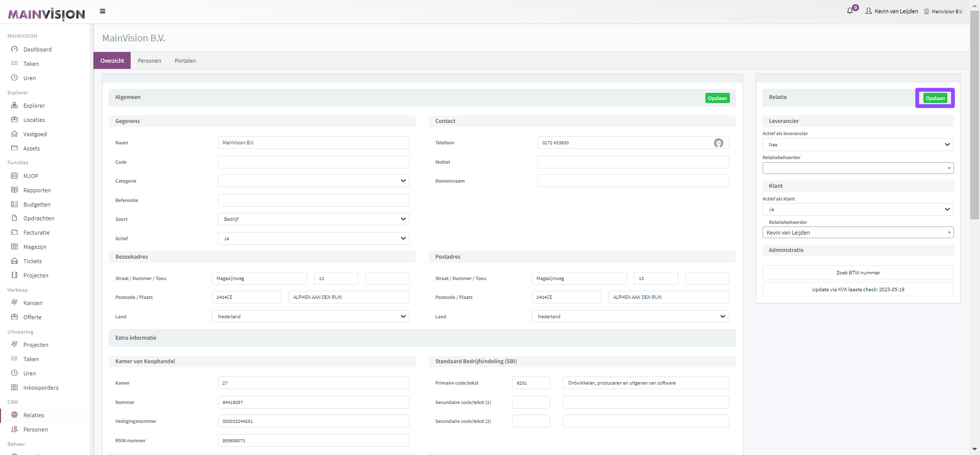The height and width of the screenshot is (455, 980).
Task: Open the Actief als klant dropdown
Action: [857, 210]
